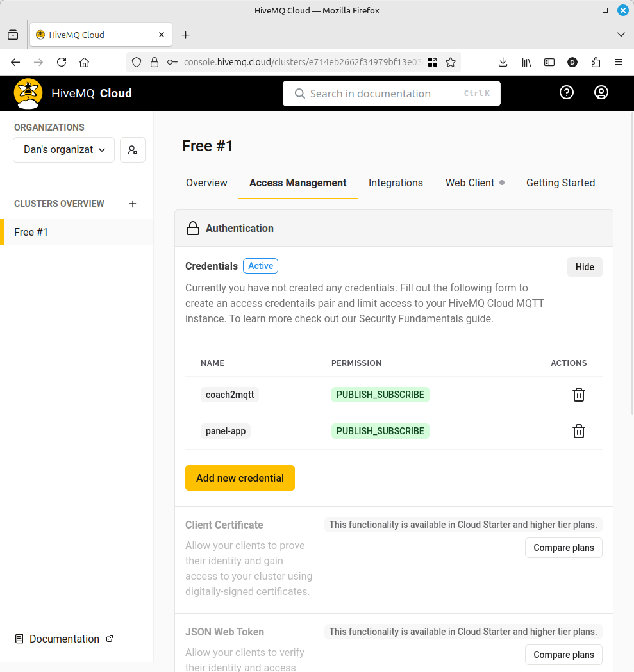The height and width of the screenshot is (672, 634).
Task: Add a new cluster with plus icon
Action: (133, 204)
